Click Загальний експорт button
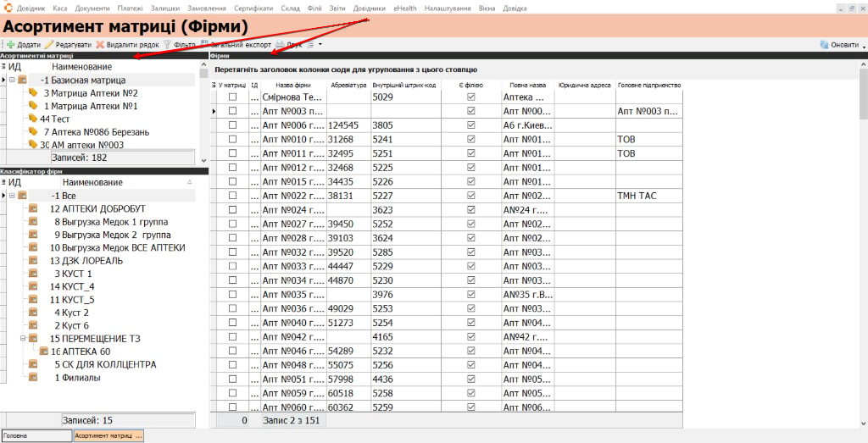 (236, 45)
